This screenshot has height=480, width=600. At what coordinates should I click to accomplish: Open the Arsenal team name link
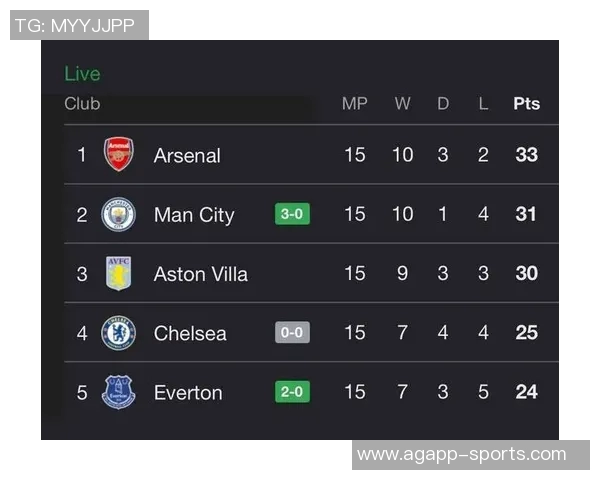(187, 155)
